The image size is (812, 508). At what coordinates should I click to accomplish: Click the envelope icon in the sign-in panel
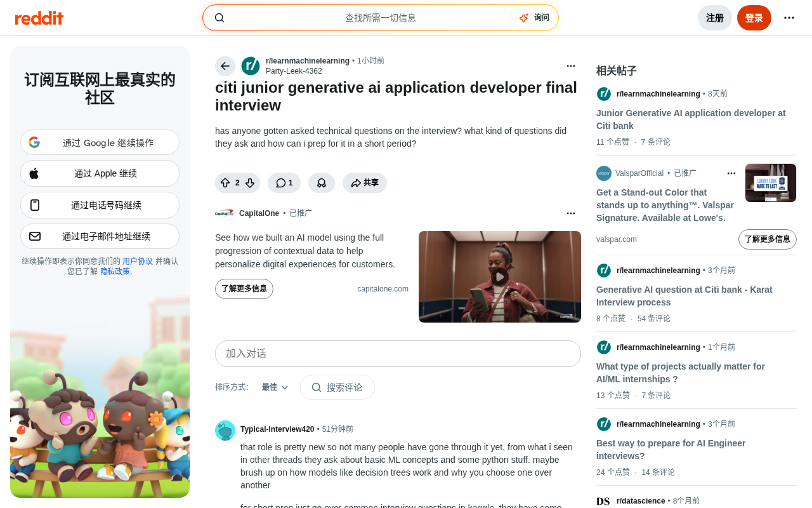35,236
